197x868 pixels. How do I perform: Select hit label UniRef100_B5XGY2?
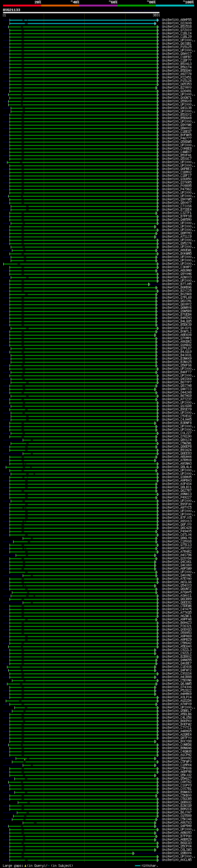(x=177, y=115)
